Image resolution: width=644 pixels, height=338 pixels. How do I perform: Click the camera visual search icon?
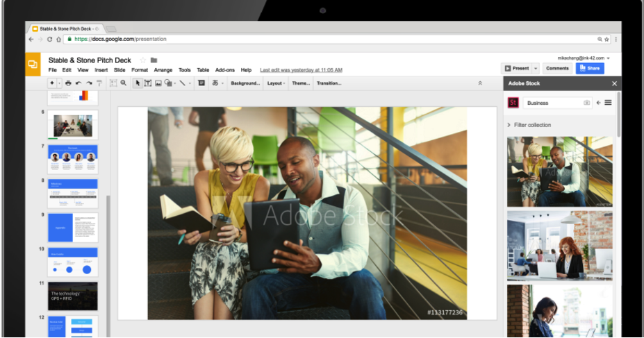[x=586, y=103]
